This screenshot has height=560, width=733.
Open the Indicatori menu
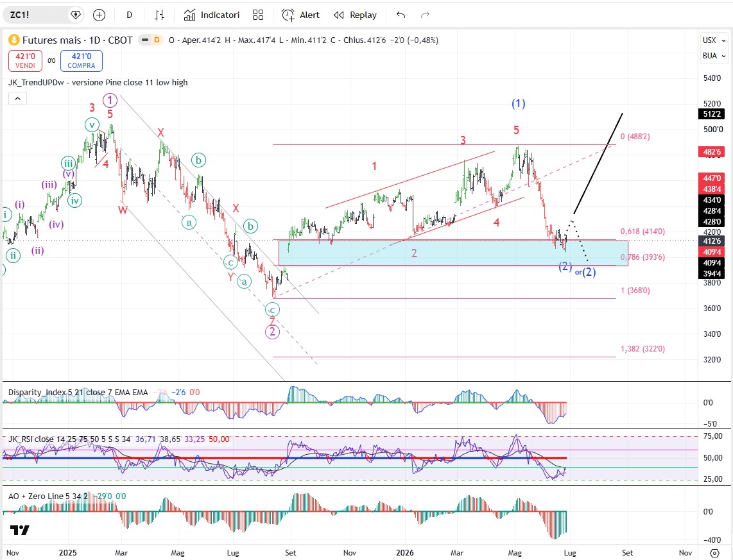[x=211, y=15]
